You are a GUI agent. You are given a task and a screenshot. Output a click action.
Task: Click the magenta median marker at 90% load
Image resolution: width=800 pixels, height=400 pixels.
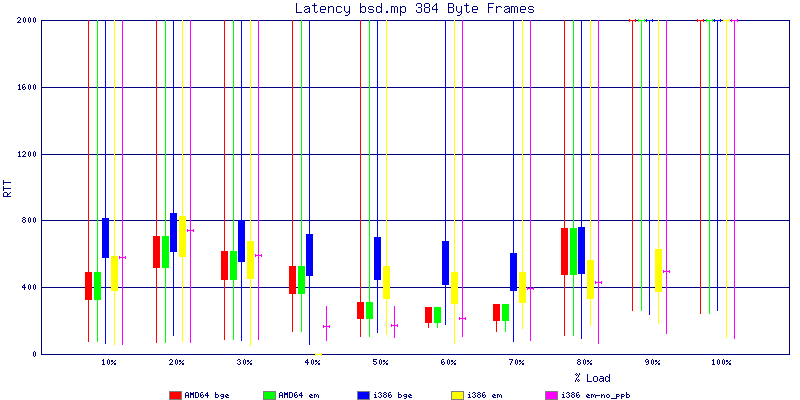pos(666,271)
